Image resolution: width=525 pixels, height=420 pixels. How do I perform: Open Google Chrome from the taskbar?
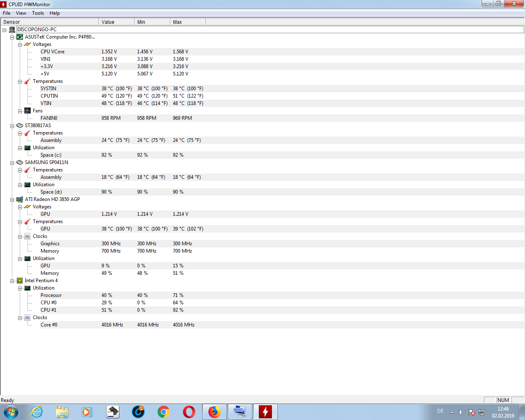pos(164,412)
